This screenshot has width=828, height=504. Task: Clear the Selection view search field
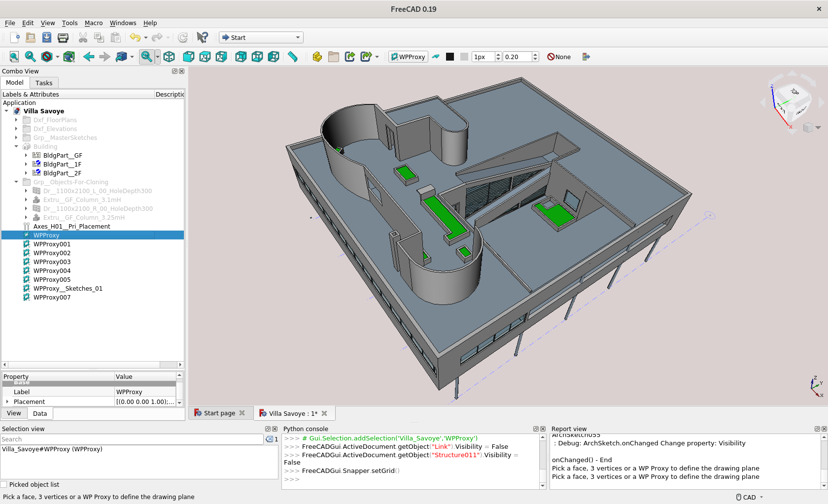[269, 439]
